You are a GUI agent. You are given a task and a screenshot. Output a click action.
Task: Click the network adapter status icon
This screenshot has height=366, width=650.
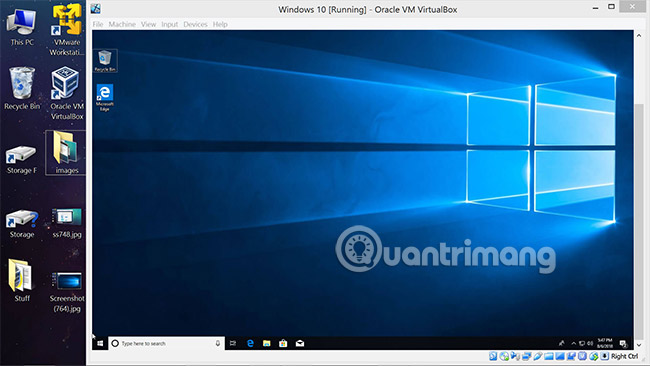(527, 356)
